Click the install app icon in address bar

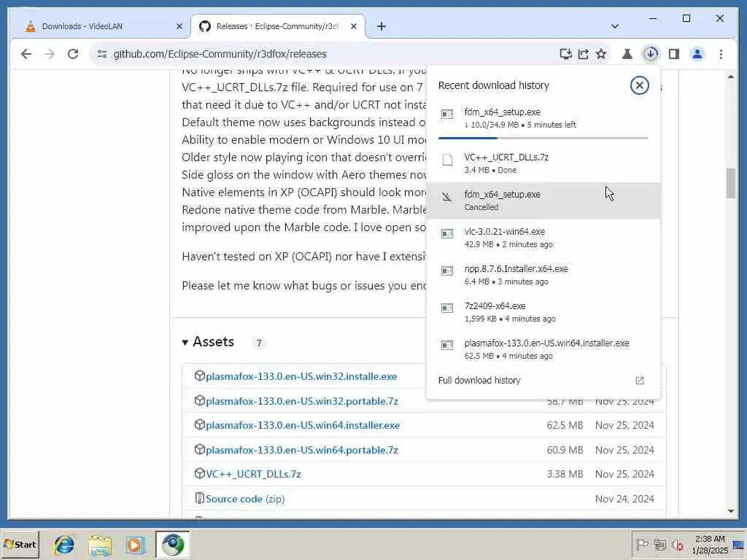coord(565,54)
